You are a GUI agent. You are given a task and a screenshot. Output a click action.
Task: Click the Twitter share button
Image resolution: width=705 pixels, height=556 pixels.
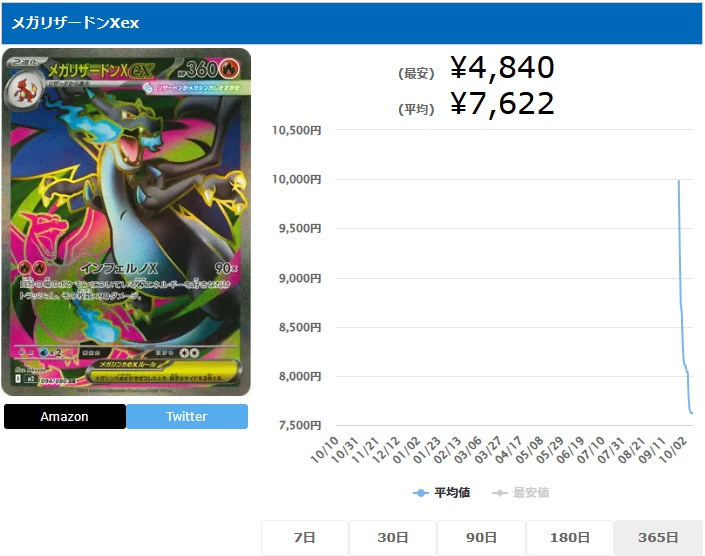pyautogui.click(x=187, y=416)
